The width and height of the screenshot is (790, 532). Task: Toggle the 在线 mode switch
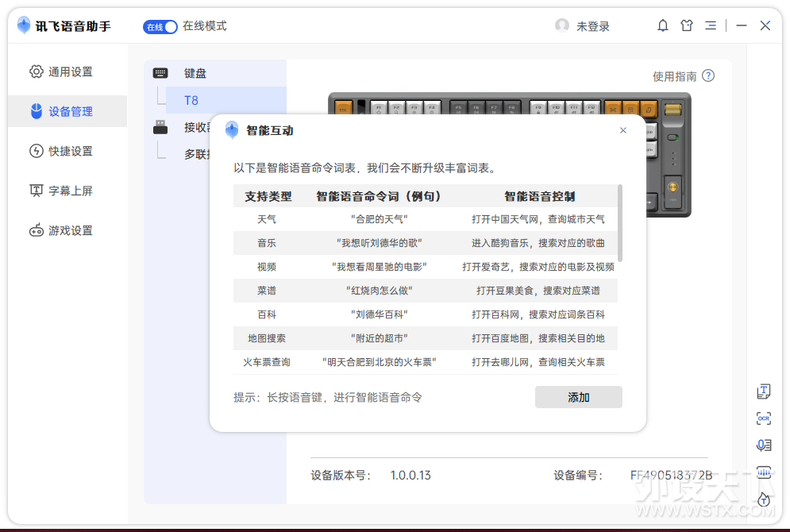(160, 27)
